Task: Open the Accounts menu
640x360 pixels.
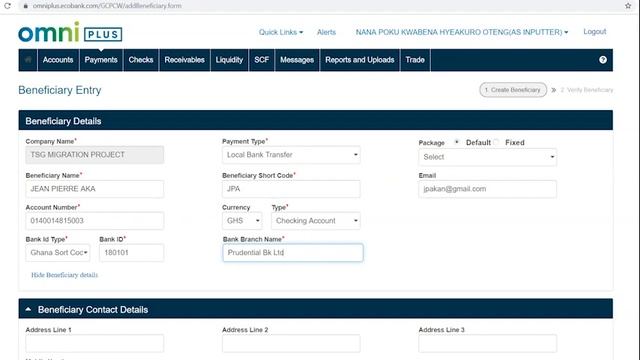Action: pyautogui.click(x=58, y=60)
